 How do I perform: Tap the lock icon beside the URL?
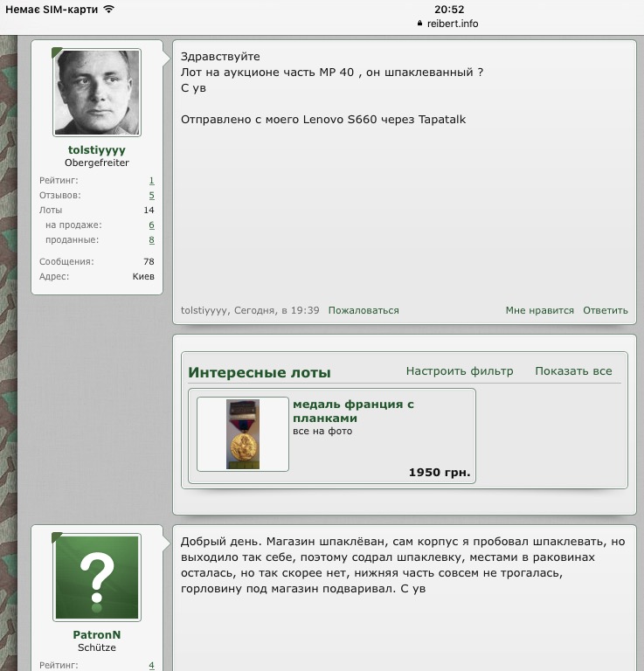coord(421,24)
